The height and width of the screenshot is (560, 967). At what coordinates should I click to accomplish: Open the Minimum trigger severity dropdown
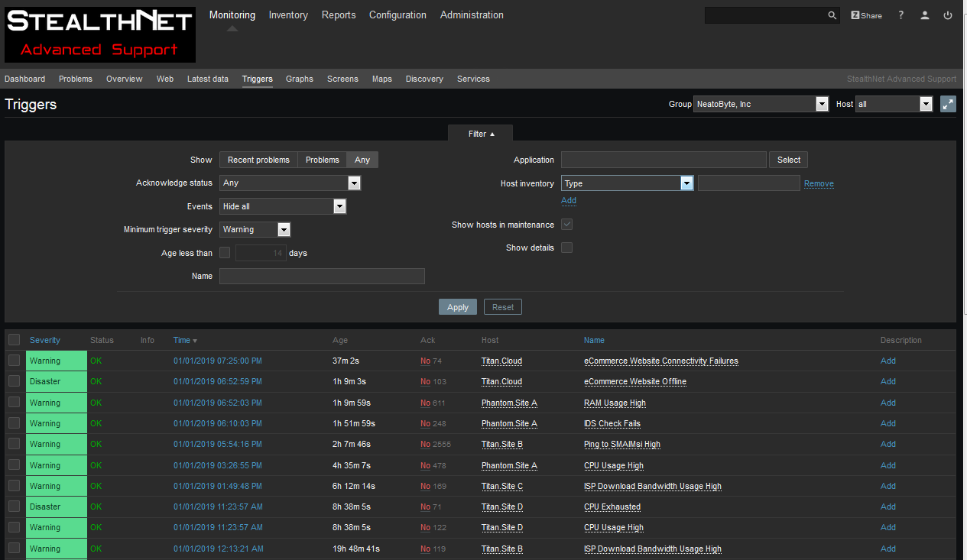(255, 229)
